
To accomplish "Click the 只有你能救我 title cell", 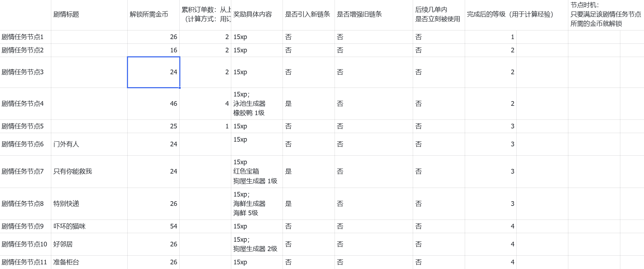I will click(x=89, y=171).
